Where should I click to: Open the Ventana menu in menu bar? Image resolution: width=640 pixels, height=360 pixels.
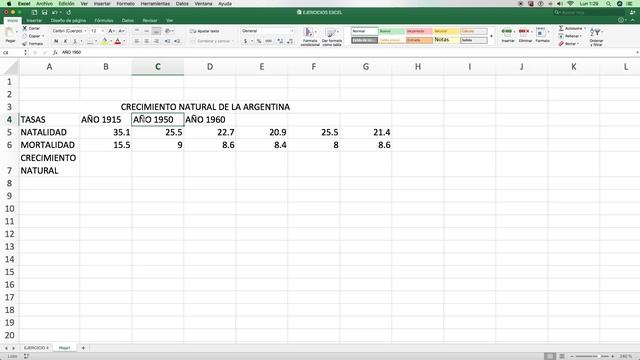203,3
